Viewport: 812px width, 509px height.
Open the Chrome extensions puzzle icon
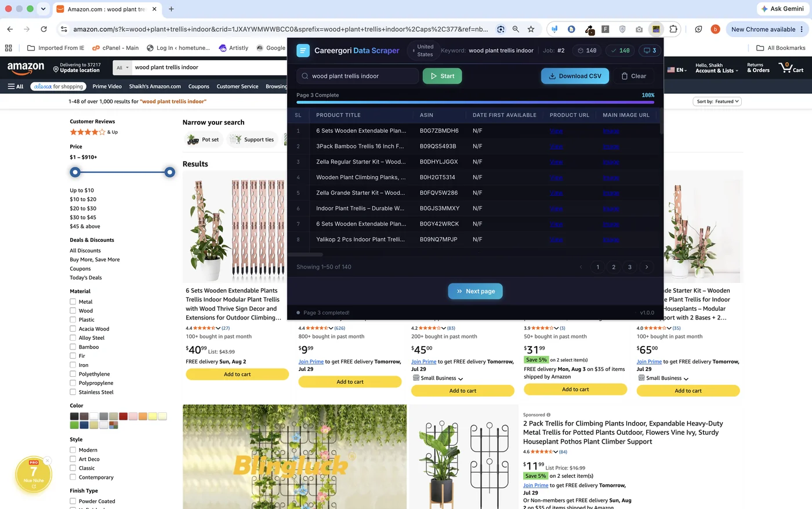tap(673, 29)
